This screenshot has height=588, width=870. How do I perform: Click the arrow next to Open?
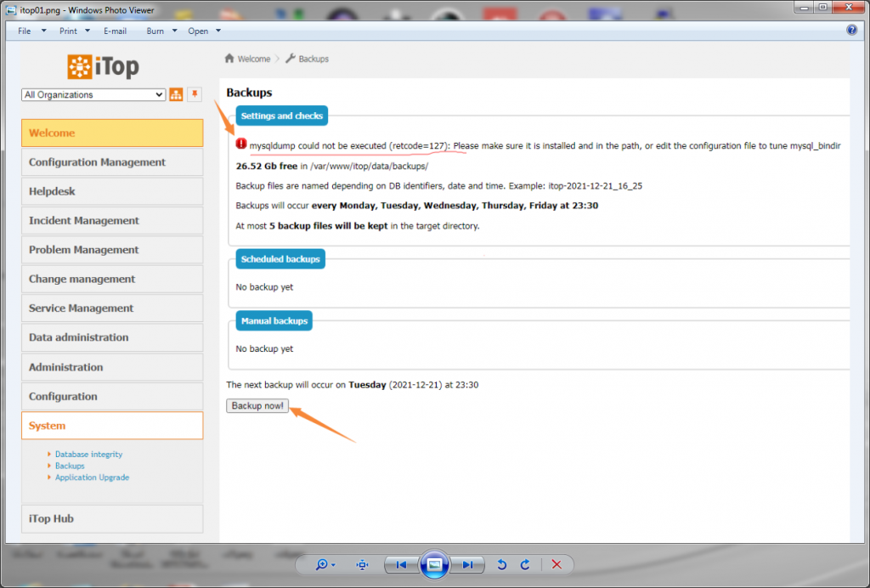[x=218, y=31]
